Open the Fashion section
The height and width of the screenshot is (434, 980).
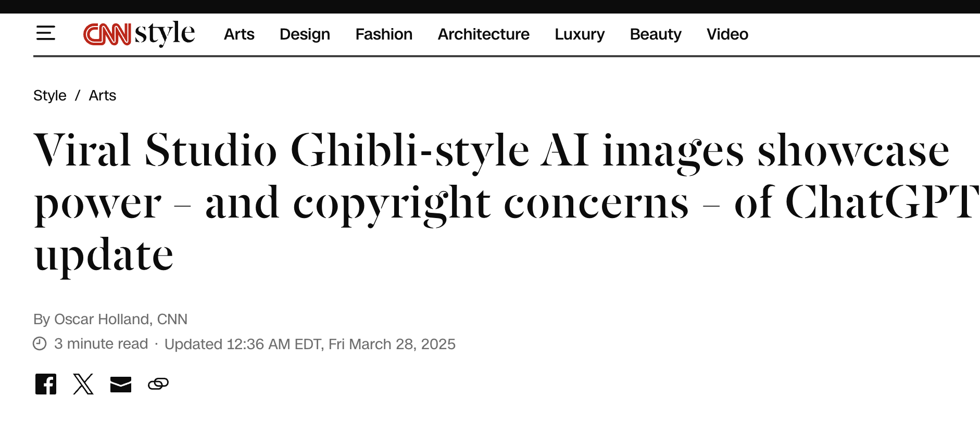pos(384,34)
